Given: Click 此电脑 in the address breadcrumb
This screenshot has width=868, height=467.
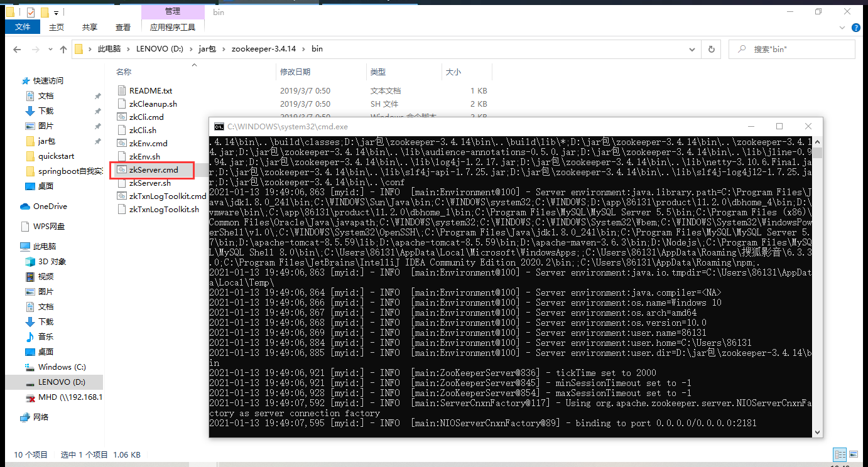Looking at the screenshot, I should tap(109, 49).
